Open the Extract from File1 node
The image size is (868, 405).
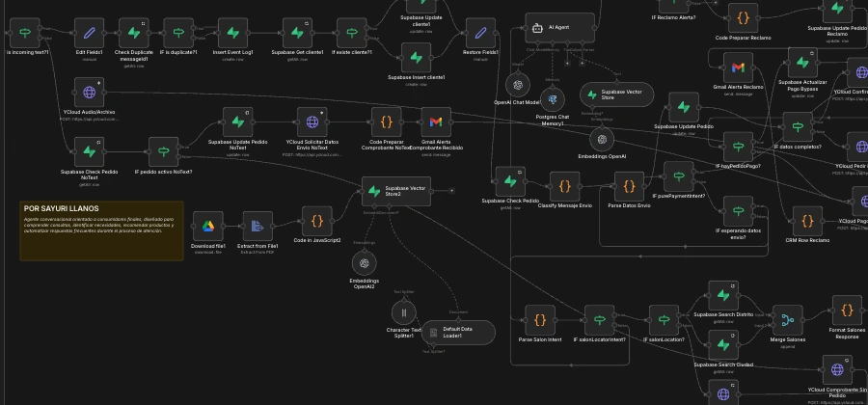(258, 227)
